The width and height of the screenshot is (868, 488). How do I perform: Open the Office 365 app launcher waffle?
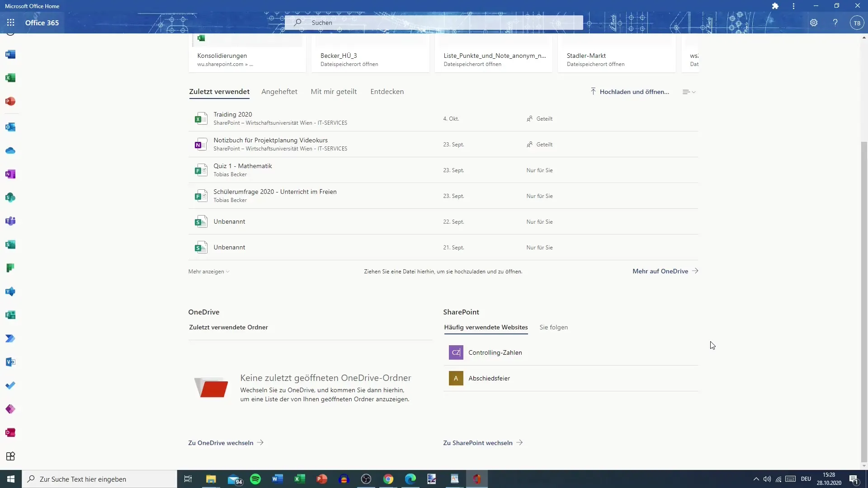click(x=11, y=23)
